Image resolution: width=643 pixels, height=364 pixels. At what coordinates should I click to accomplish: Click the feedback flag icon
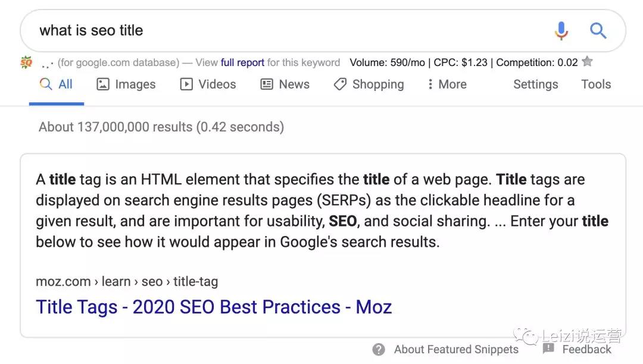pos(548,349)
